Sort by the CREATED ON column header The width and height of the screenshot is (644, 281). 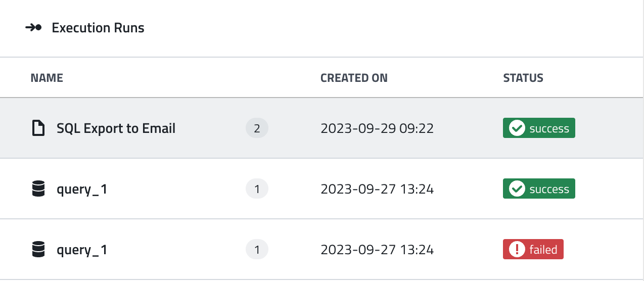[x=354, y=78]
